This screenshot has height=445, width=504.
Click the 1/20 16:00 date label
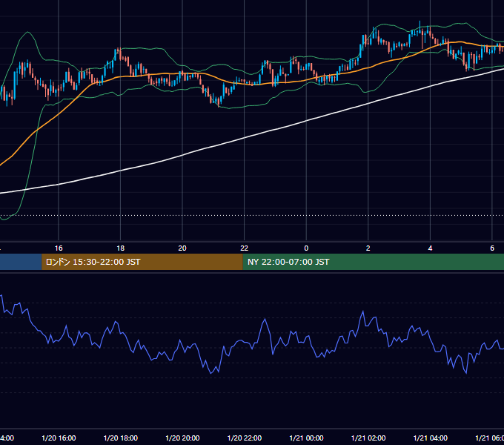coord(59,438)
